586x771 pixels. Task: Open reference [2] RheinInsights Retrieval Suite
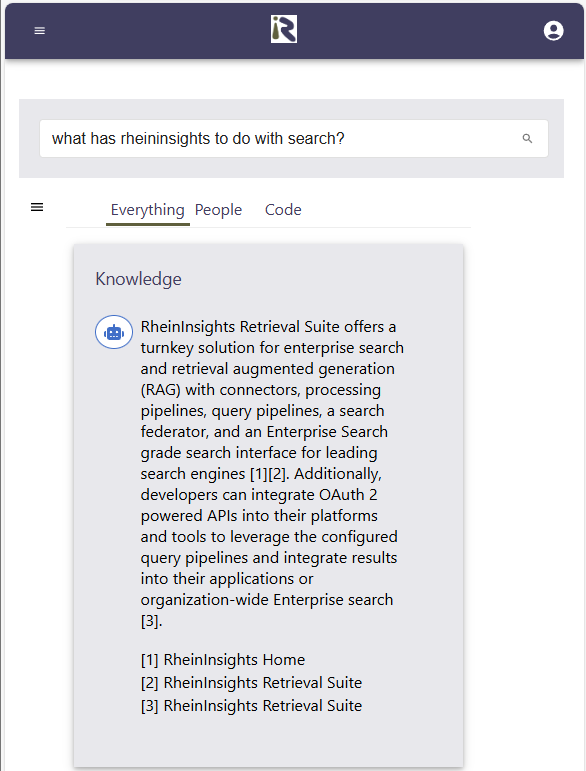tap(251, 683)
